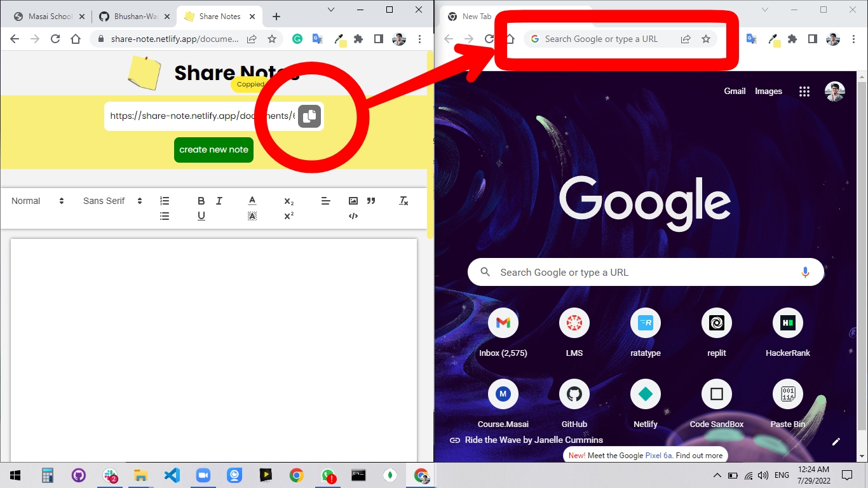
Task: Open Slack from the taskbar
Action: tap(110, 475)
